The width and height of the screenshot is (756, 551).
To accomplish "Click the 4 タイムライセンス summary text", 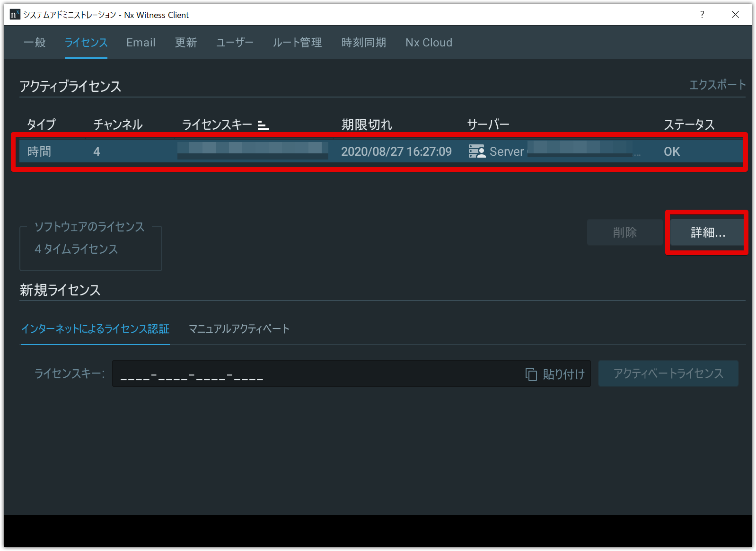I will click(x=76, y=249).
